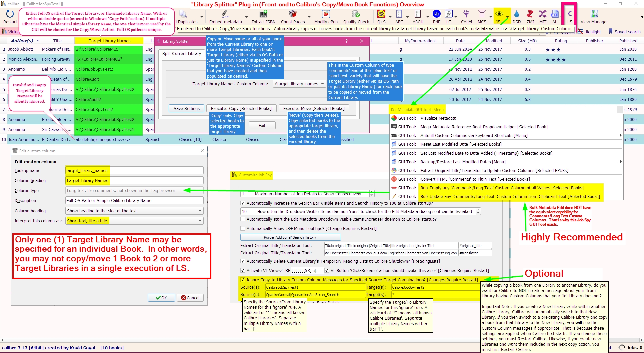Run the Quality Check tool
The image size is (644, 353).
click(x=356, y=14)
